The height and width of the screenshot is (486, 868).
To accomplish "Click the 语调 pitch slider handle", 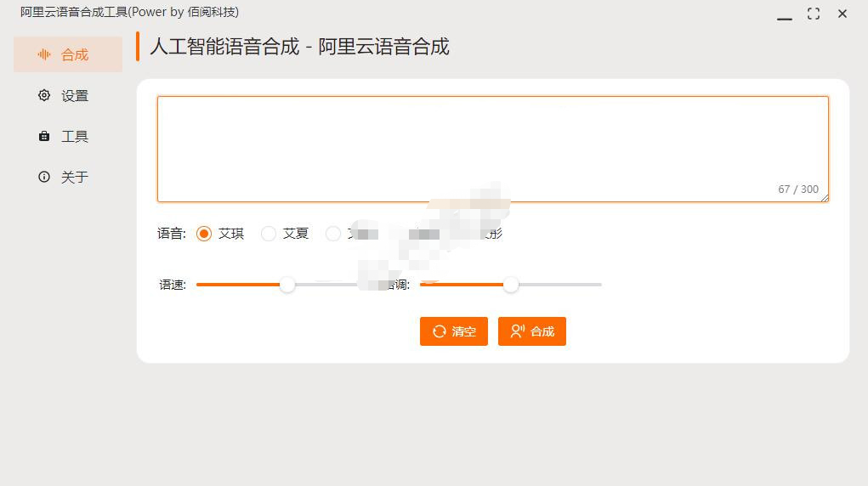I will (511, 285).
